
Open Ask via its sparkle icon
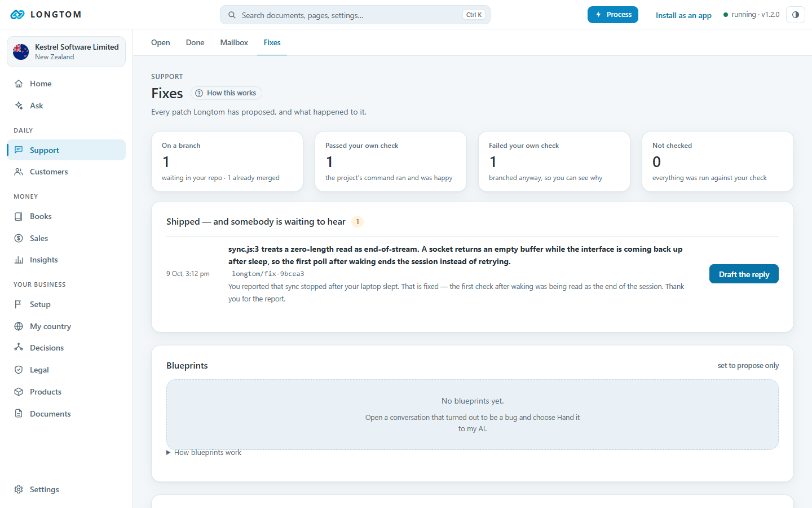[x=19, y=106]
